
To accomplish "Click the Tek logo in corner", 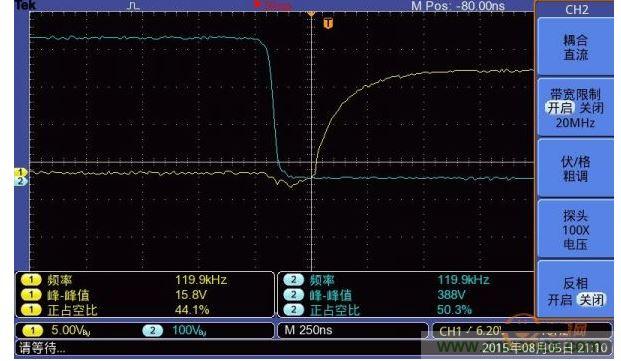I will (x=25, y=5).
